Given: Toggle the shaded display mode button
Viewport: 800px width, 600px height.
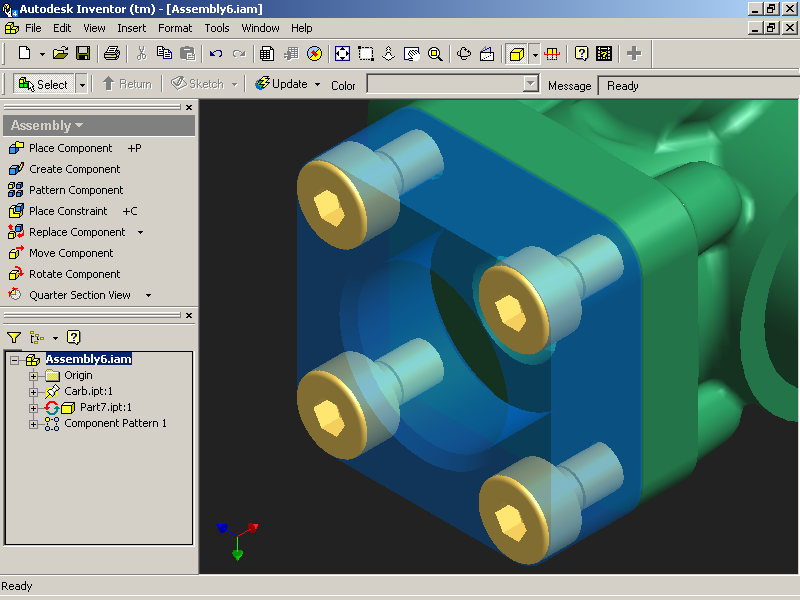Looking at the screenshot, I should click(516, 53).
